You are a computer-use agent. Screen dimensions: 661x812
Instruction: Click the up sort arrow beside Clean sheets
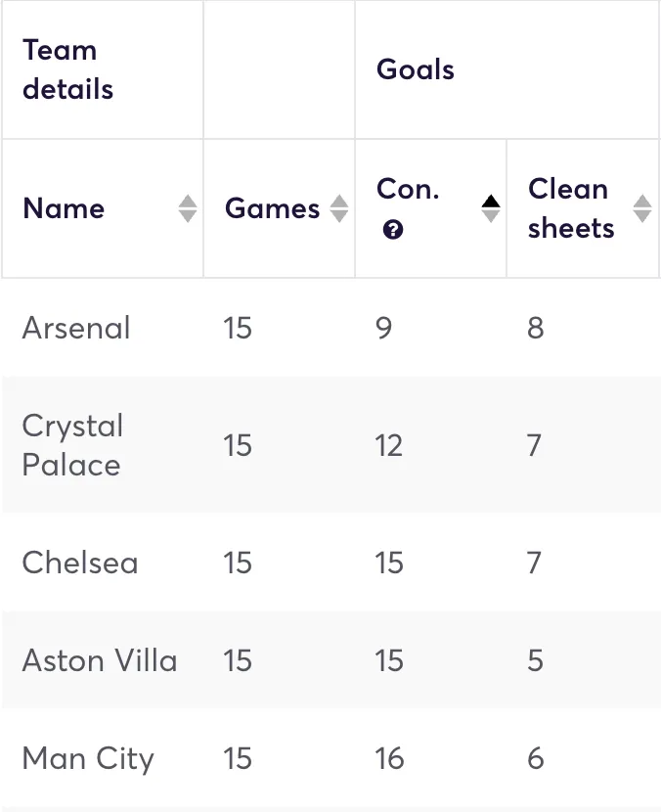tap(641, 203)
